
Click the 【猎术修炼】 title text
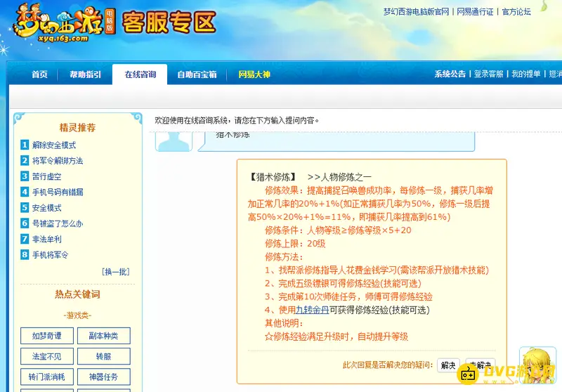(x=273, y=177)
